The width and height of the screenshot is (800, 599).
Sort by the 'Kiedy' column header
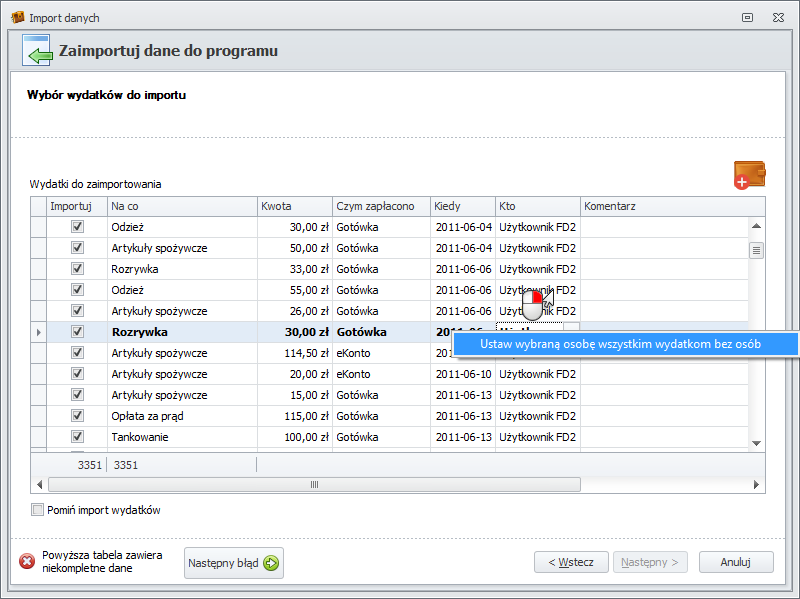pos(462,206)
